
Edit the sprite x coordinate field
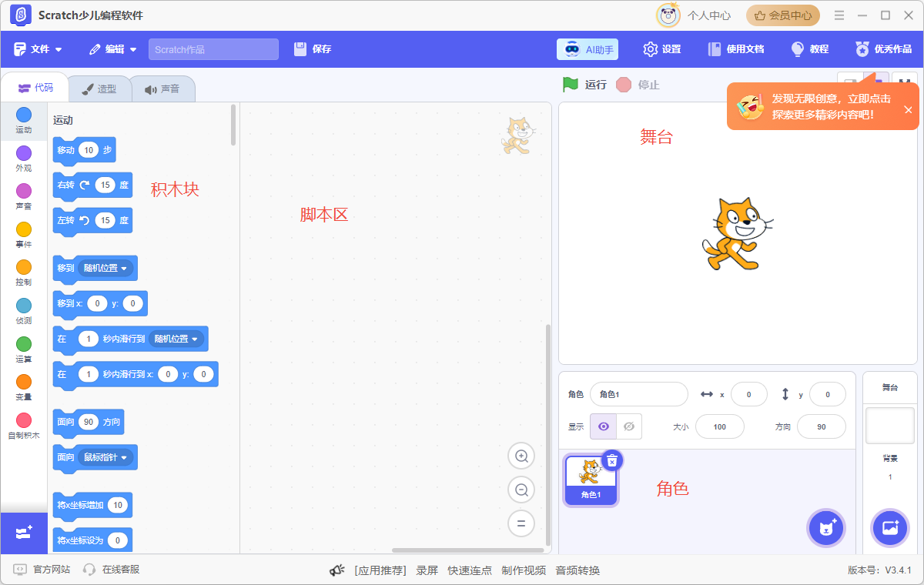click(x=749, y=394)
